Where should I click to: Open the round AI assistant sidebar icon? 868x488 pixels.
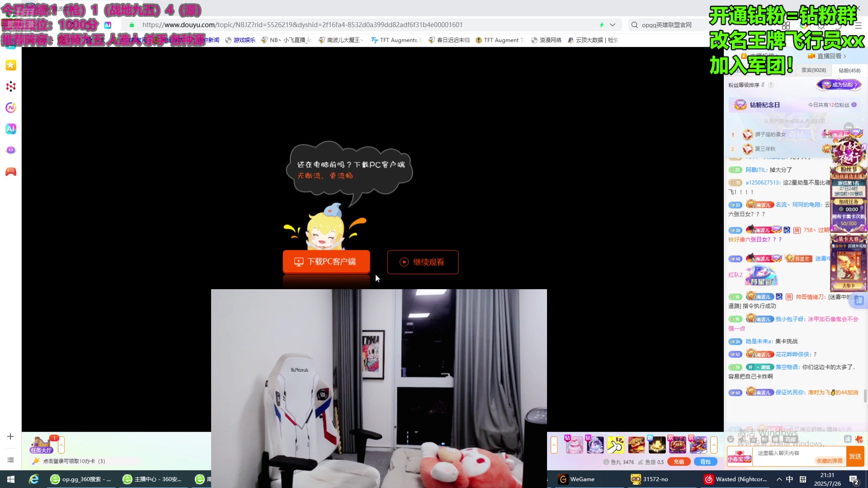coord(11,108)
